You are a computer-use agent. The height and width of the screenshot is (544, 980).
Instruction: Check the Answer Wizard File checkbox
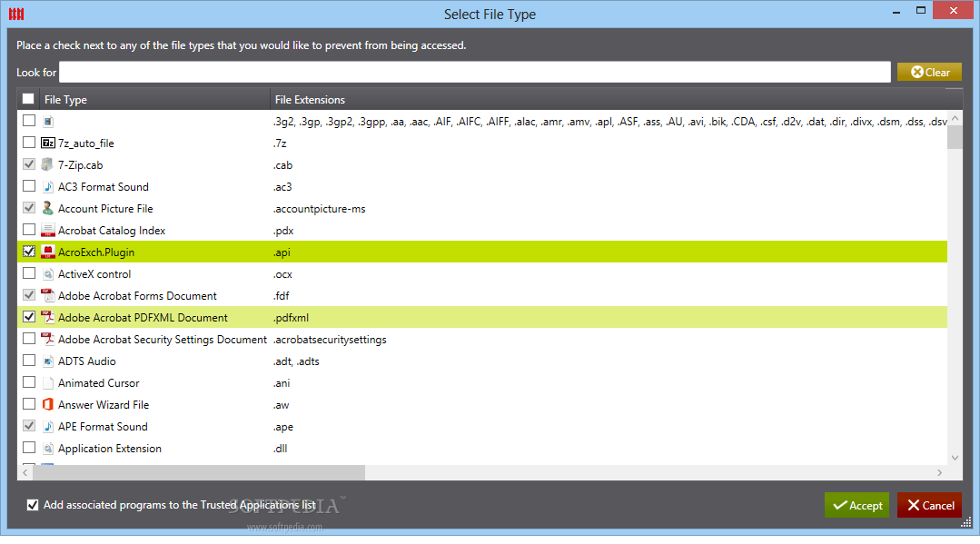(x=29, y=404)
